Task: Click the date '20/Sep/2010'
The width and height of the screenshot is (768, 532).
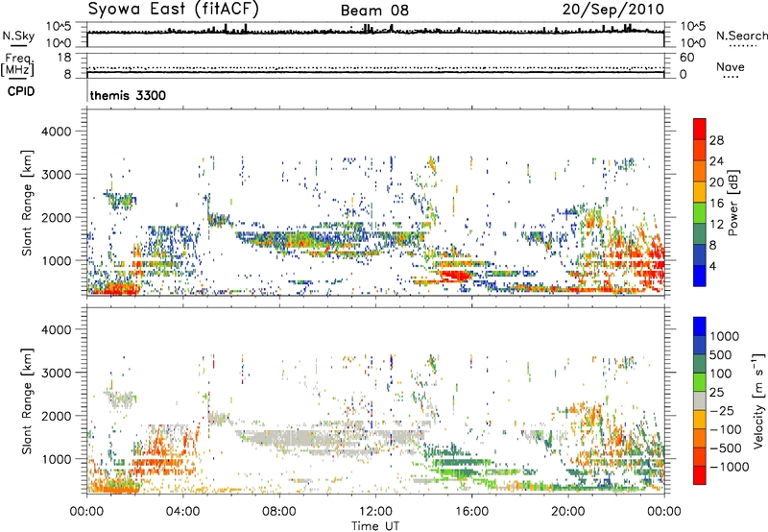Action: pos(613,10)
